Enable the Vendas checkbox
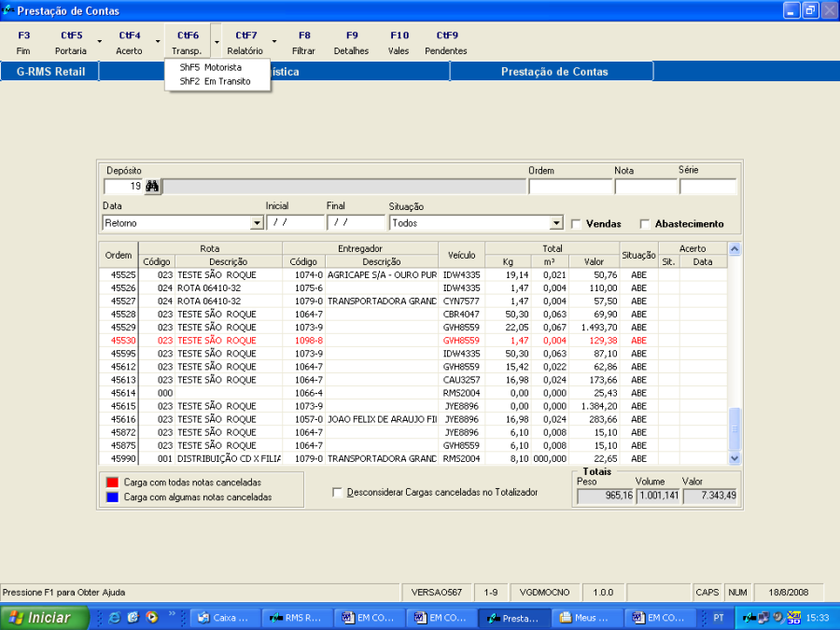Screen dimensions: 840x630 coord(577,224)
